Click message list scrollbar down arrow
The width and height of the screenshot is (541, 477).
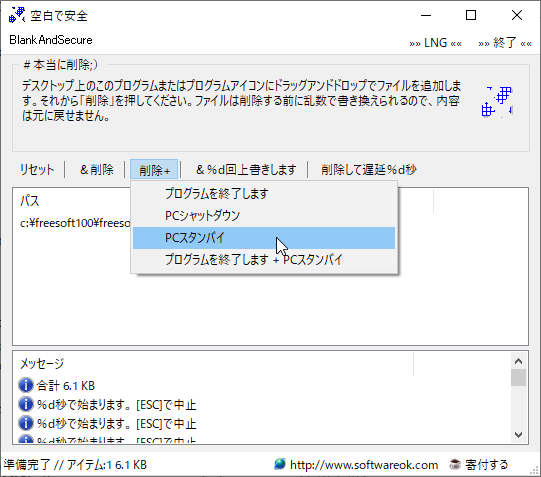[x=518, y=435]
